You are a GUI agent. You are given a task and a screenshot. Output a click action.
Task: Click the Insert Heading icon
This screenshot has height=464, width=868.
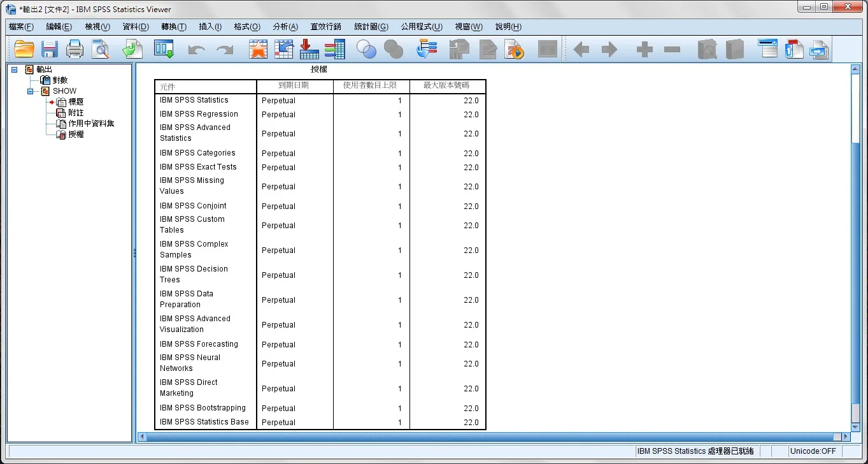(768, 49)
